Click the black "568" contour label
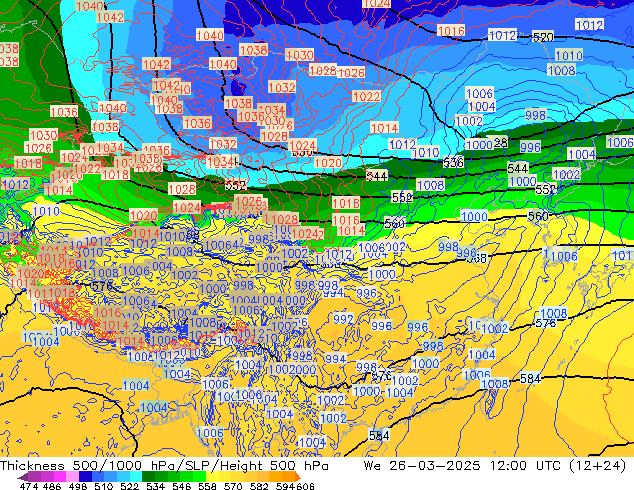The image size is (634, 490). 477,258
